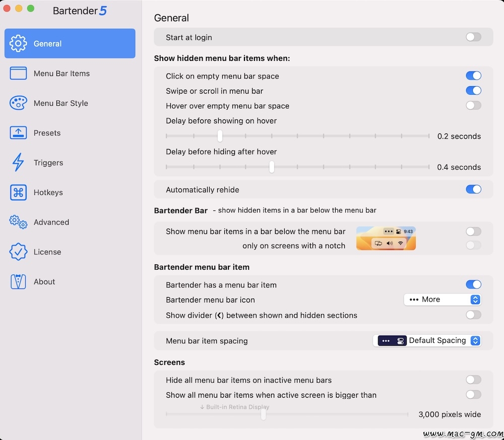Click the green full-screen window button
This screenshot has width=504, height=440.
31,9
